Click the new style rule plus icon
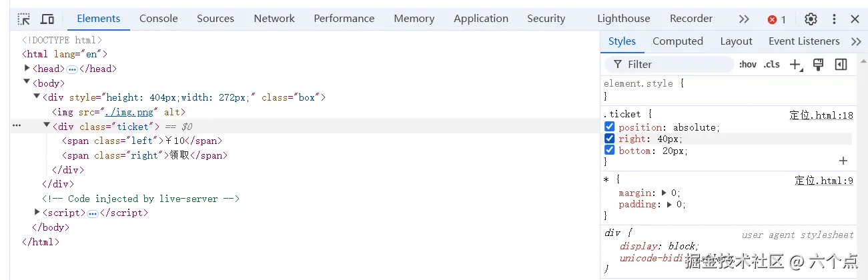The image size is (868, 280). coord(795,65)
